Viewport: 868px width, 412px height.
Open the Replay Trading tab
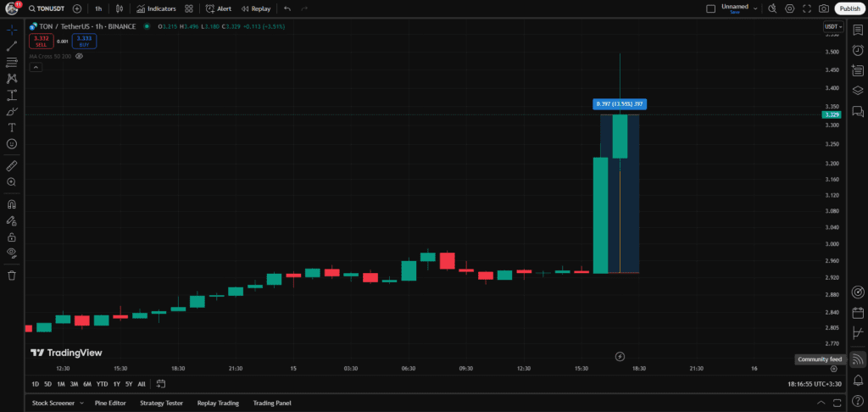(x=218, y=404)
